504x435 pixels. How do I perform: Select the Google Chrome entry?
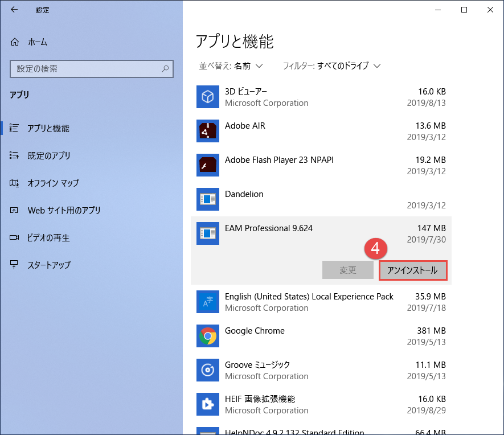click(321, 336)
